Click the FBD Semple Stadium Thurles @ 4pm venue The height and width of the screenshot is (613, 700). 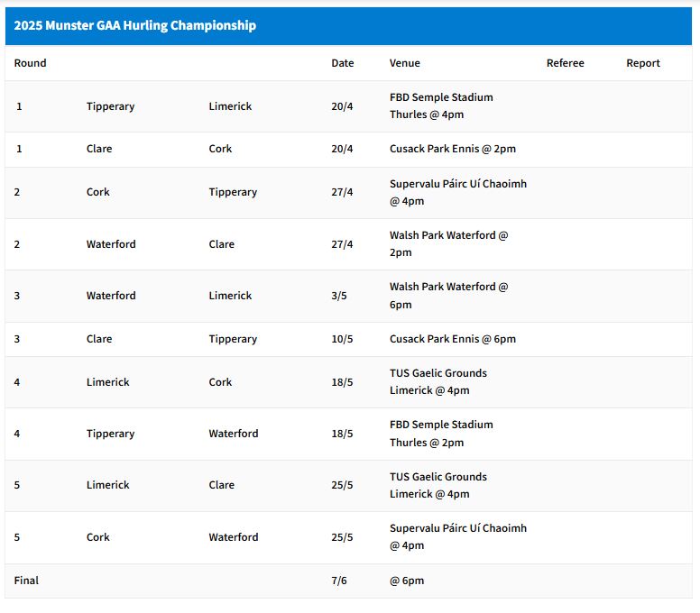(441, 106)
